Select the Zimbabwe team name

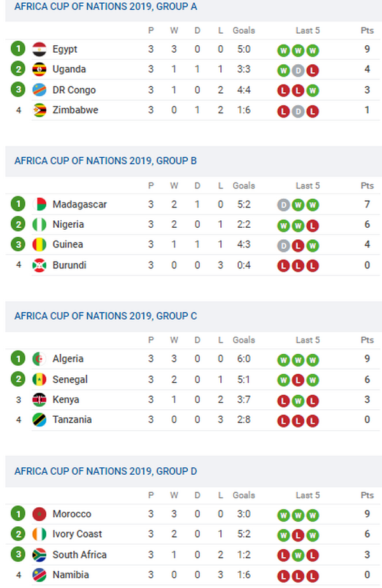click(75, 110)
